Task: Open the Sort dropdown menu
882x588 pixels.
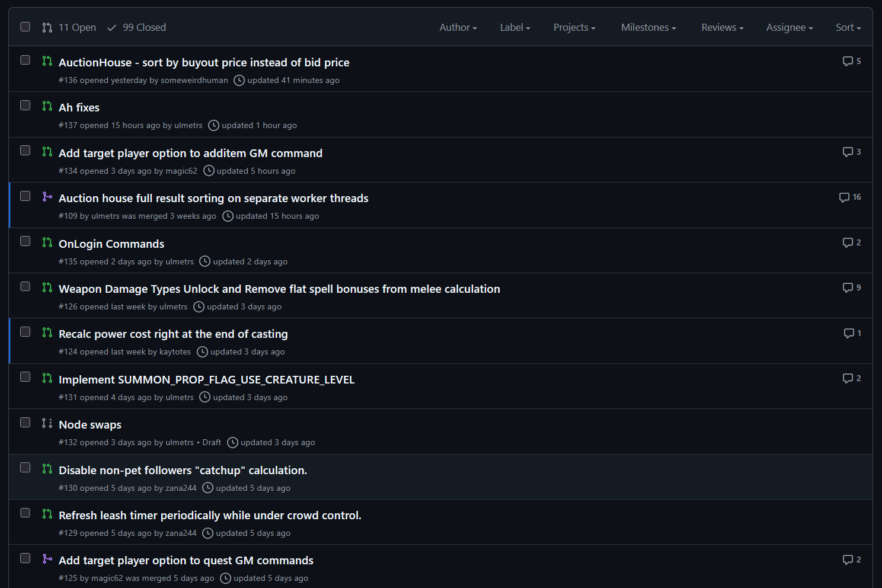Action: pos(848,27)
